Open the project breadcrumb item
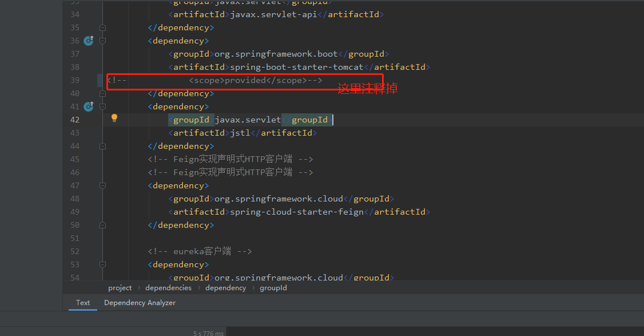 [120, 288]
